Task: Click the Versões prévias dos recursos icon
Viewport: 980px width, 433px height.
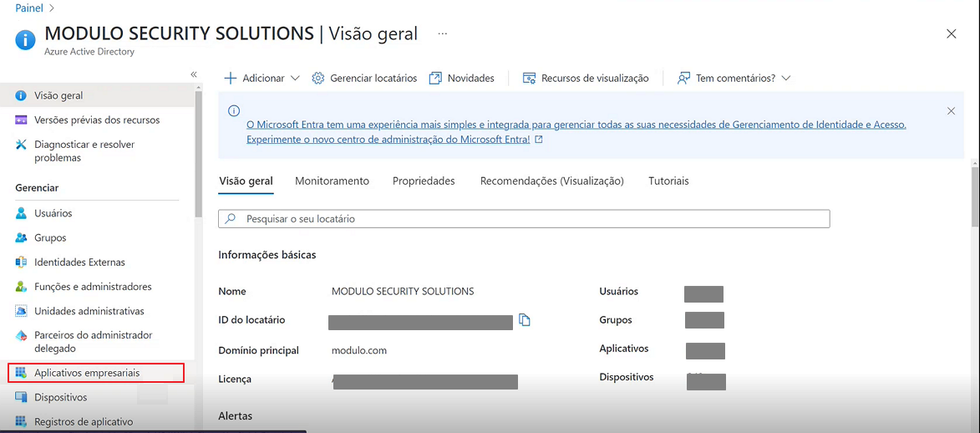Action: pyautogui.click(x=21, y=120)
